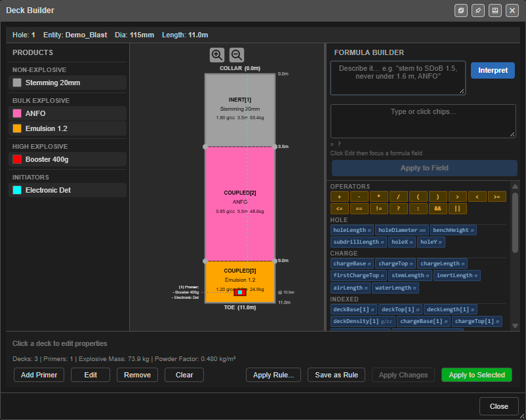Insert the multiply operator chip
The height and width of the screenshot is (420, 526).
coord(378,197)
